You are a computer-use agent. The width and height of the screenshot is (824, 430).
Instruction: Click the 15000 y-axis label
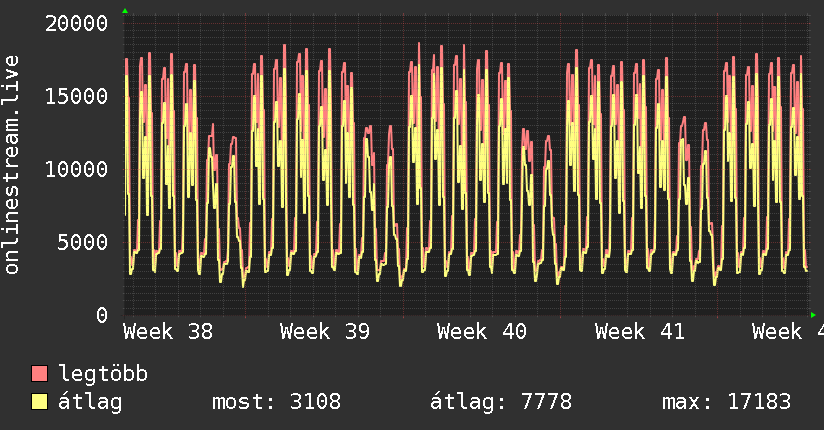(77, 96)
